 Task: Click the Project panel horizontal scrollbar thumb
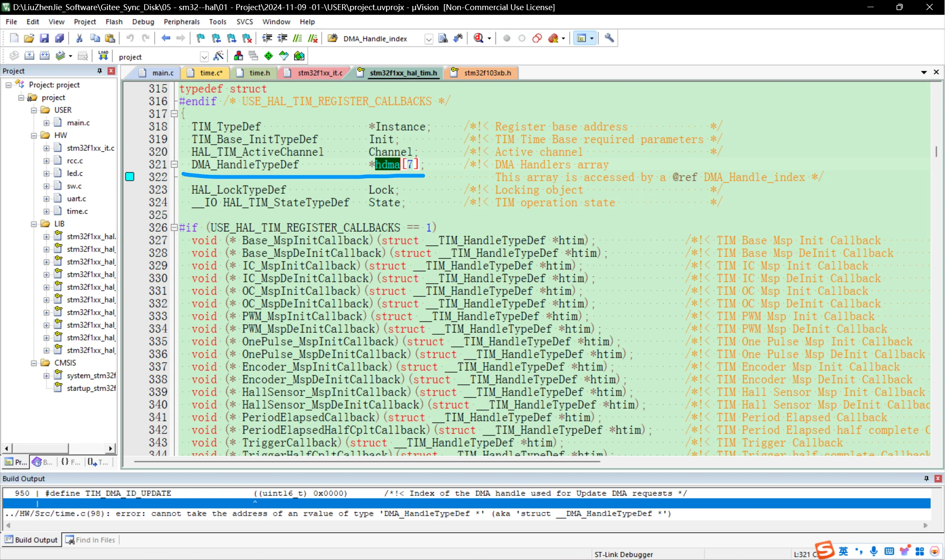(40, 448)
